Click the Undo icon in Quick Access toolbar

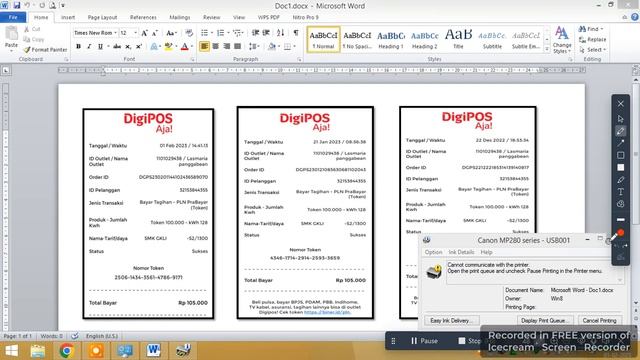[28, 5]
